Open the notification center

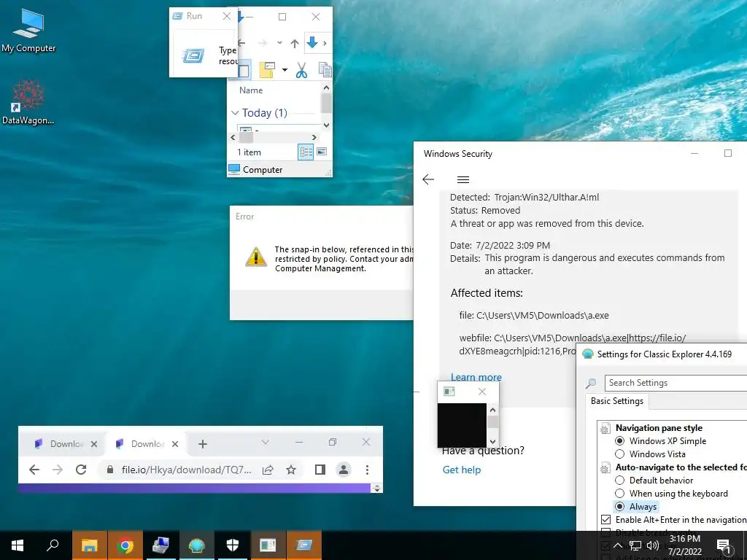[x=724, y=545]
